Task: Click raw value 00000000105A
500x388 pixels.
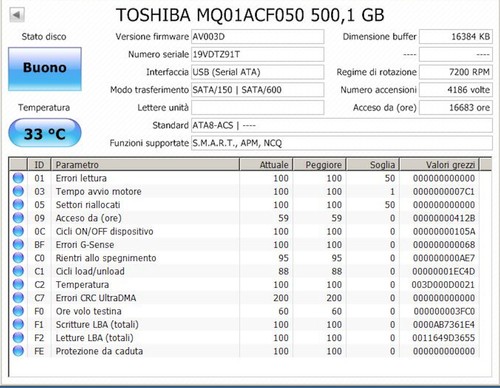Action: (444, 231)
